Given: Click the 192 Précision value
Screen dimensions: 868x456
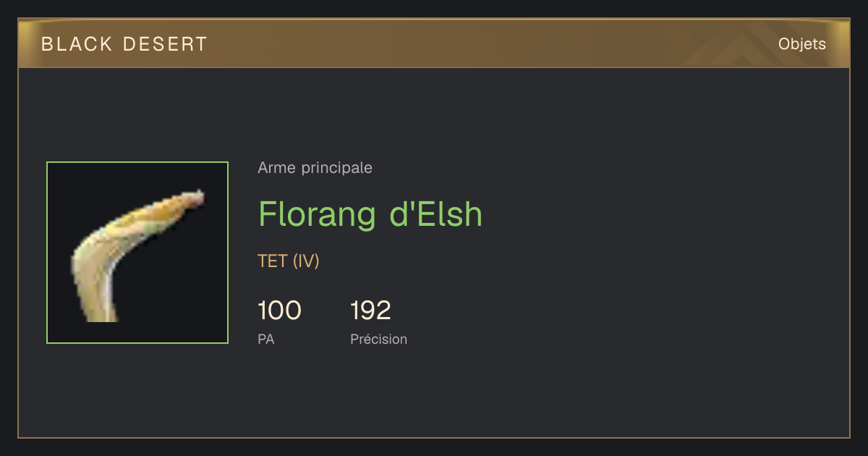Looking at the screenshot, I should [371, 311].
